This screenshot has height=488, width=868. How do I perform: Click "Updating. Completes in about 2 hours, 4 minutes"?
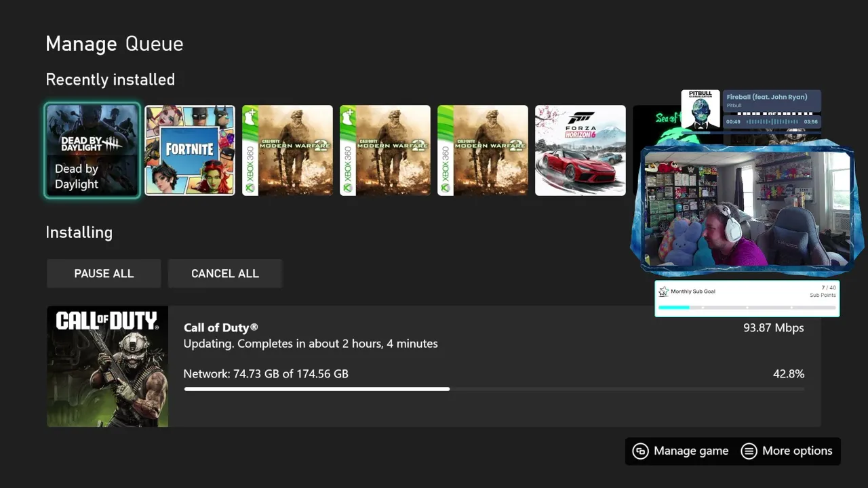click(311, 344)
